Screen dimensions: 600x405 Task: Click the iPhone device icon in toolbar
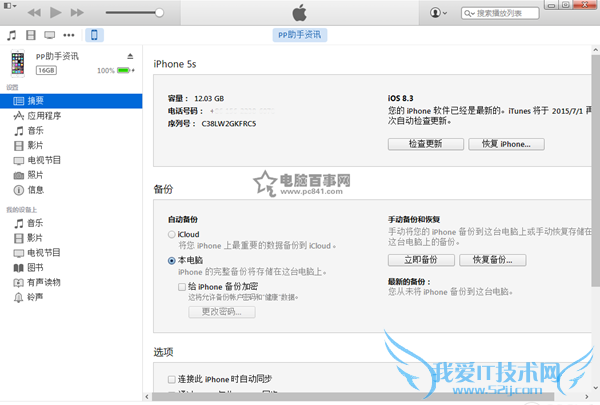pyautogui.click(x=94, y=35)
